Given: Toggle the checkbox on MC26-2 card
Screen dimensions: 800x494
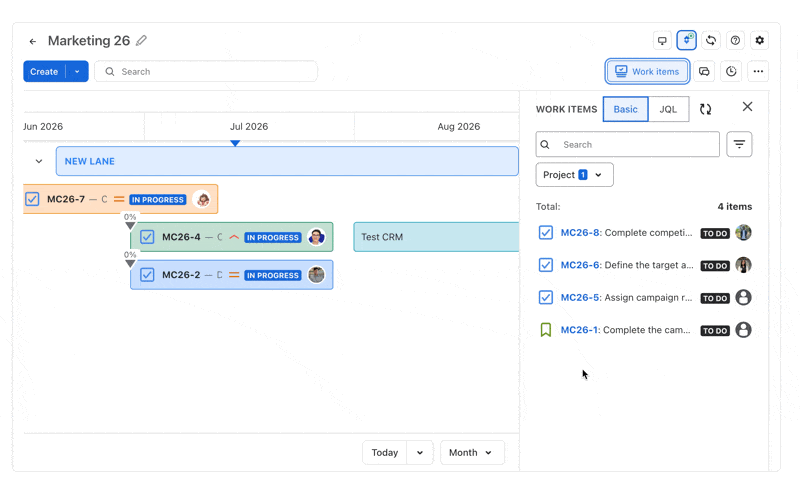Looking at the screenshot, I should tap(147, 275).
